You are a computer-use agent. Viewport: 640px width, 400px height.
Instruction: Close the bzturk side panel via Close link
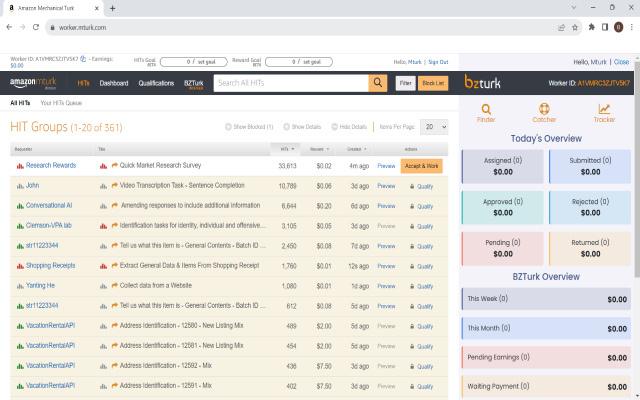(x=621, y=62)
